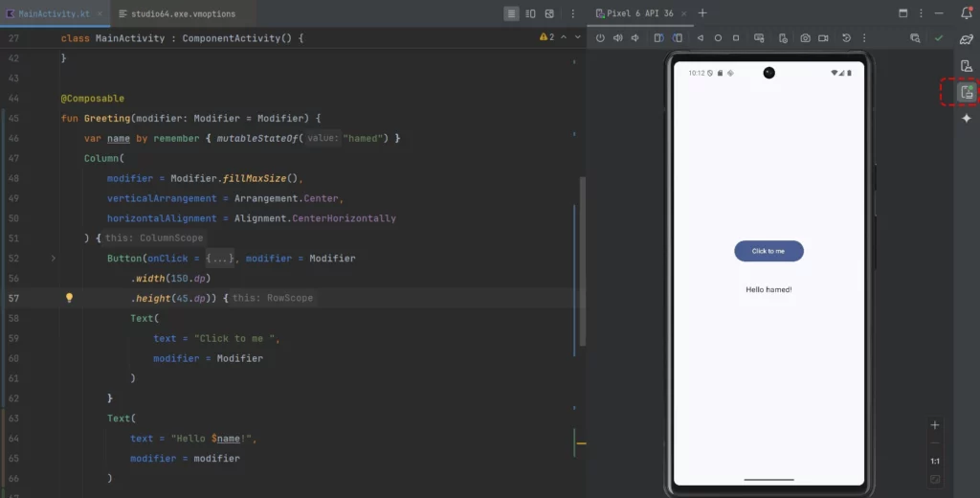Click mutableStateOf on line 46

click(257, 138)
